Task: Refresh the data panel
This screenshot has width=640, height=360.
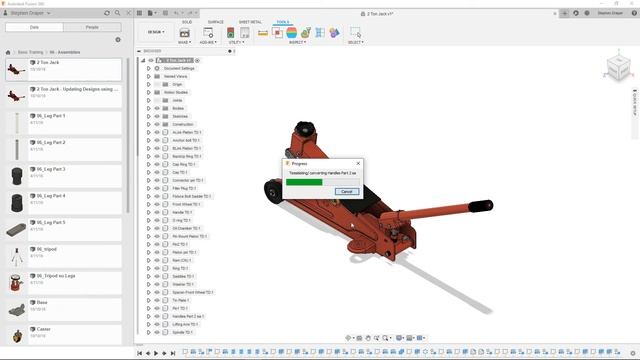Action: (x=107, y=13)
